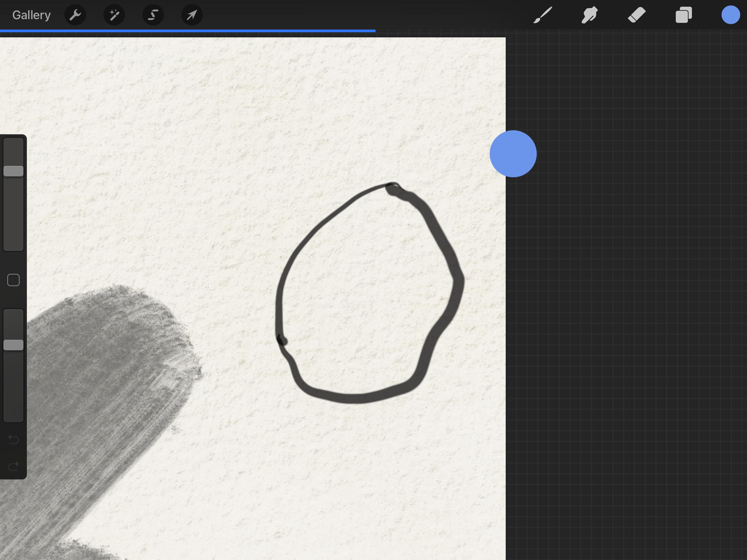Viewport: 747px width, 560px height.
Task: Undo the last action
Action: point(13,439)
